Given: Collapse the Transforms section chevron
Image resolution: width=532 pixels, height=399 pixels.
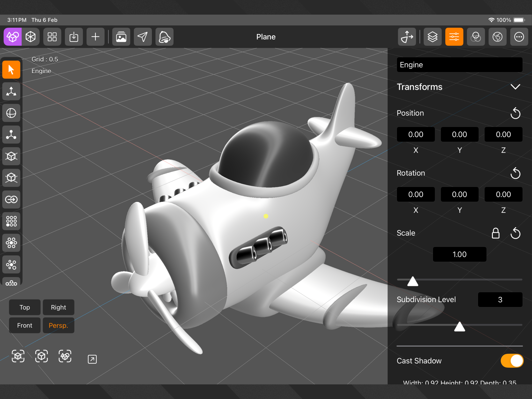Looking at the screenshot, I should pos(515,87).
